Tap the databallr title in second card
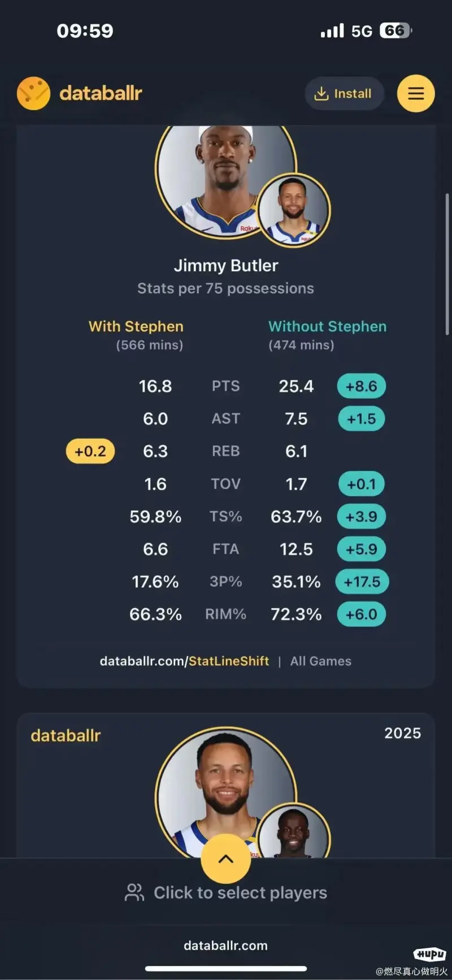The width and height of the screenshot is (452, 980). pyautogui.click(x=66, y=735)
